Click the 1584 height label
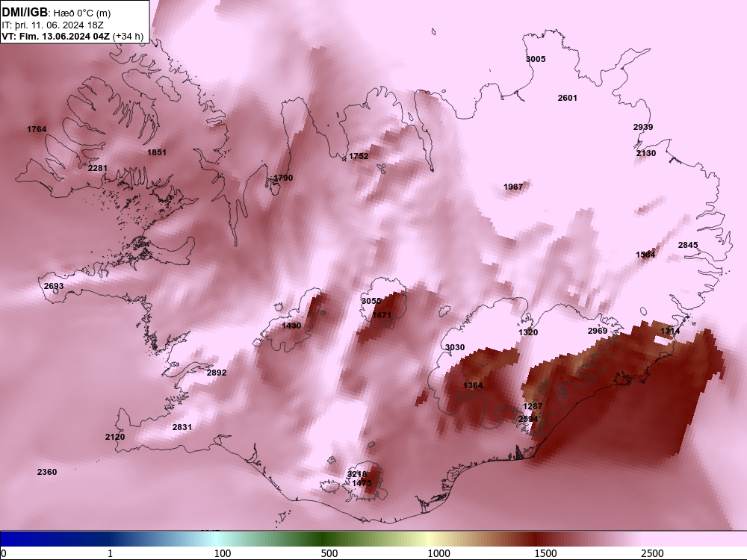This screenshot has width=747, height=560. coord(645,255)
